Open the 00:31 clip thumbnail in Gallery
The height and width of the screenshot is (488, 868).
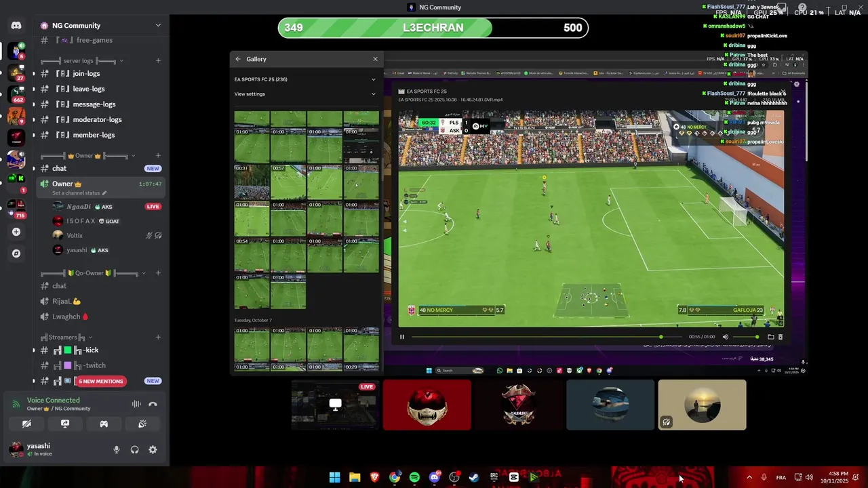(x=252, y=182)
